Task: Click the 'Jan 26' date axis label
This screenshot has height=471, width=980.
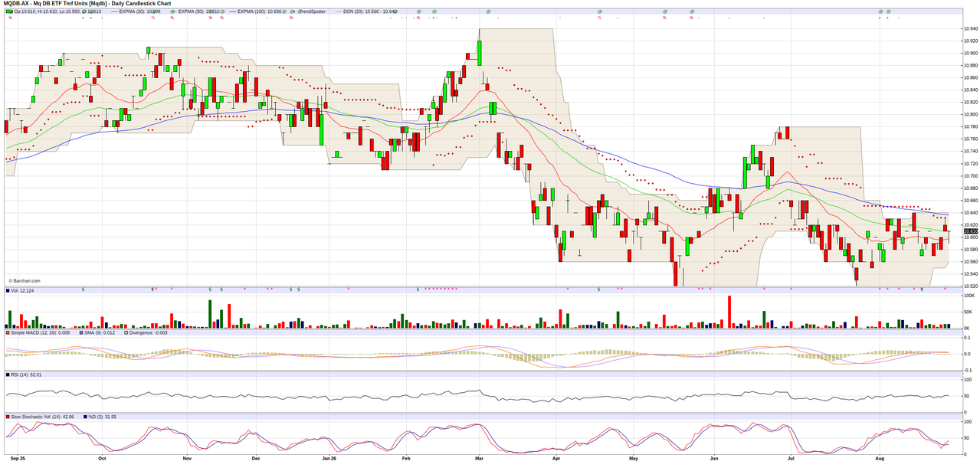Action: point(329,458)
